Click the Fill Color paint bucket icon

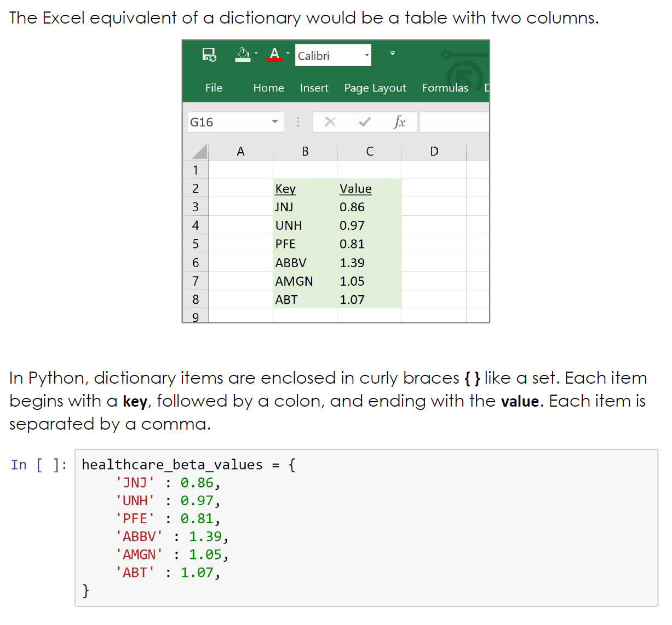pos(243,54)
